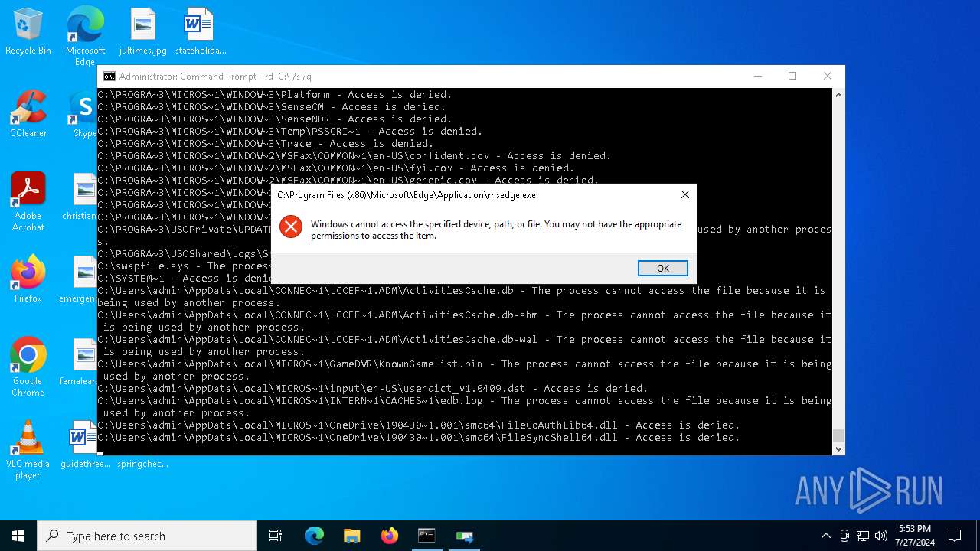Click the error dialog message text
Screen dimensions: 980x551
click(496, 230)
